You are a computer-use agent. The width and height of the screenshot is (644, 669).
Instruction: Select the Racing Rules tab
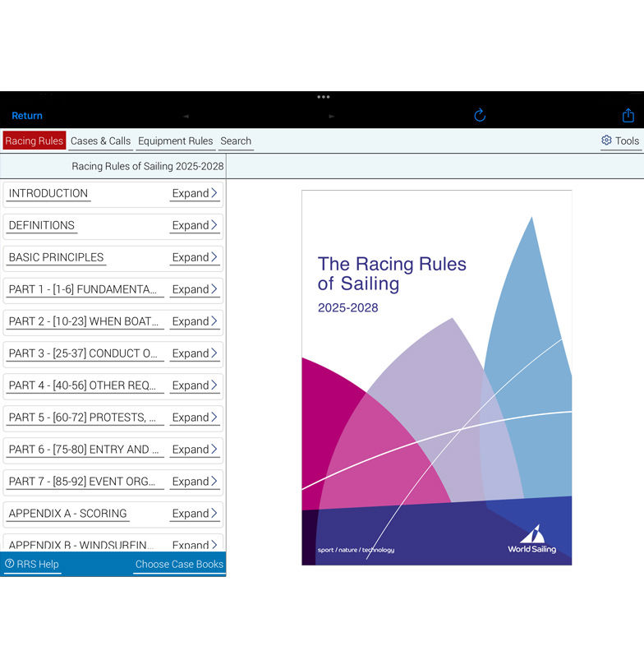tap(34, 141)
